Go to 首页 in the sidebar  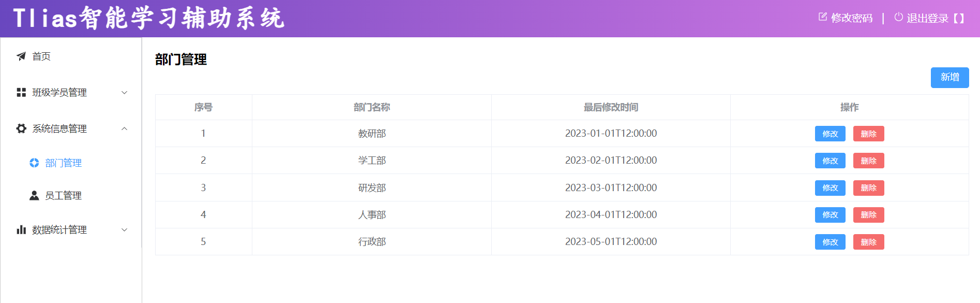click(x=41, y=56)
